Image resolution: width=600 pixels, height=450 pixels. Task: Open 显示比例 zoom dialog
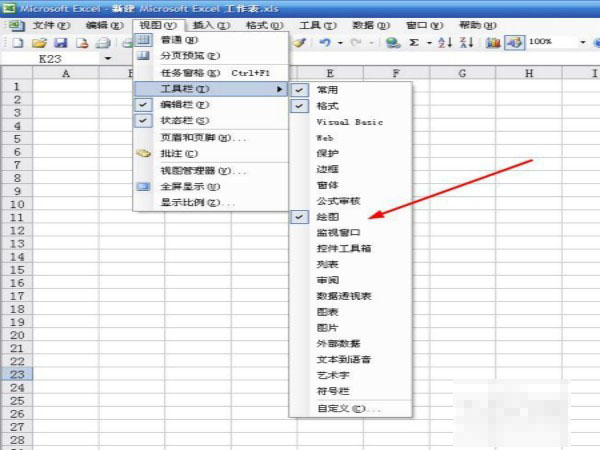pos(210,202)
